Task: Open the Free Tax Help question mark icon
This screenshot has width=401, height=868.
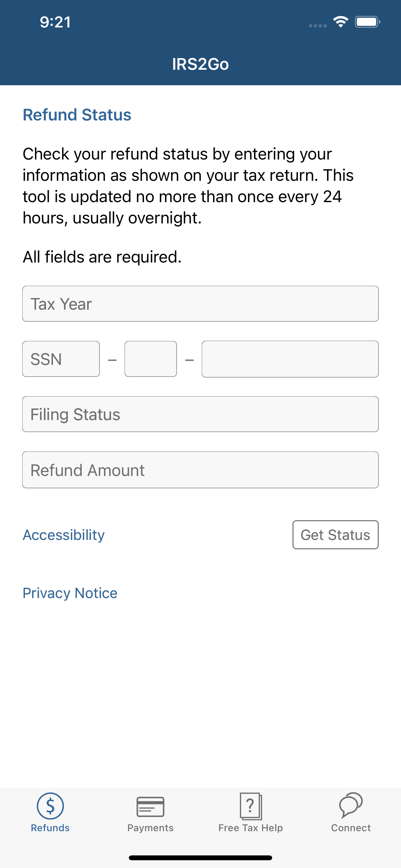Action: (x=251, y=806)
